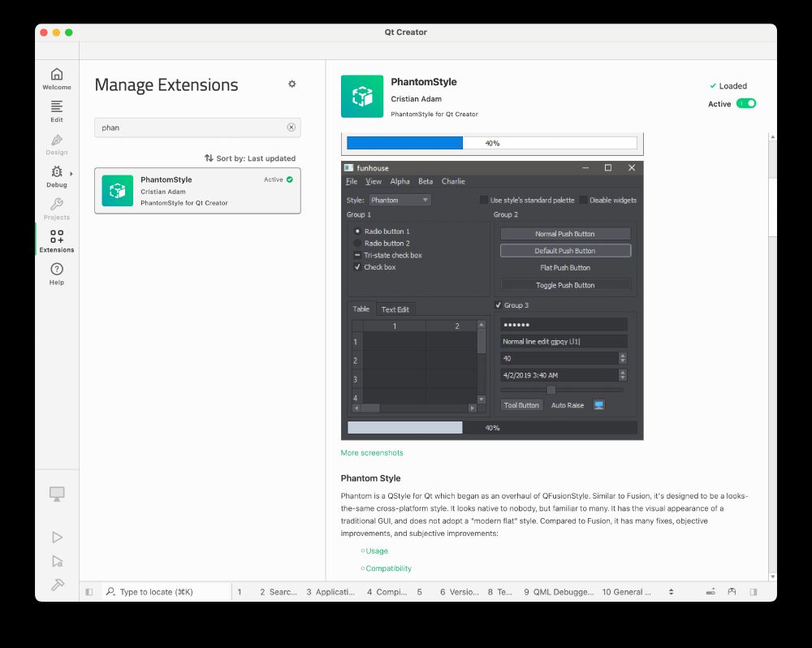Toggle the left sidebar visibility

pos(89,591)
